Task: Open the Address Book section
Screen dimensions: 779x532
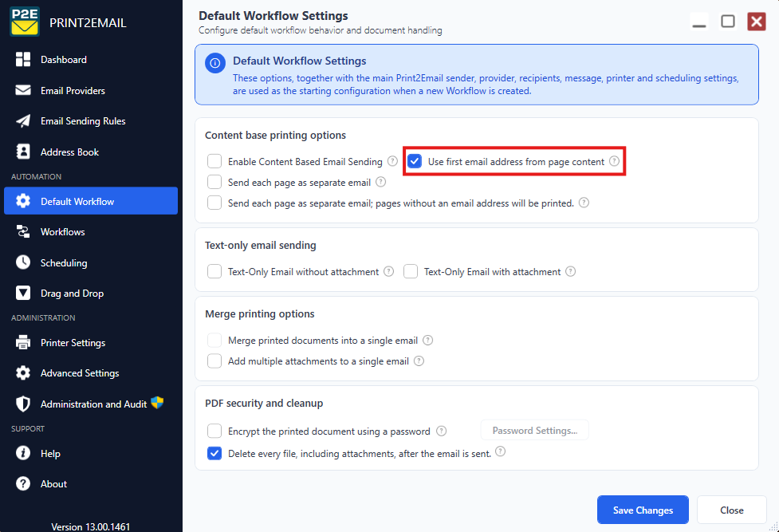Action: tap(91, 152)
